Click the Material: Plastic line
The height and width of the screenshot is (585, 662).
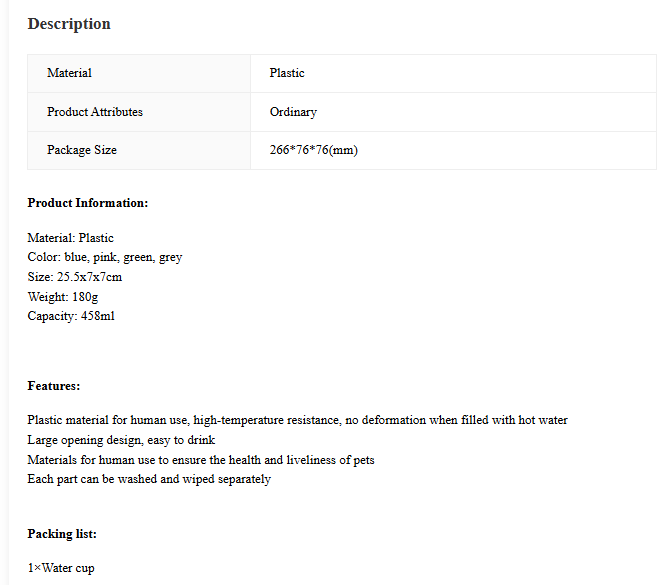[x=71, y=238]
